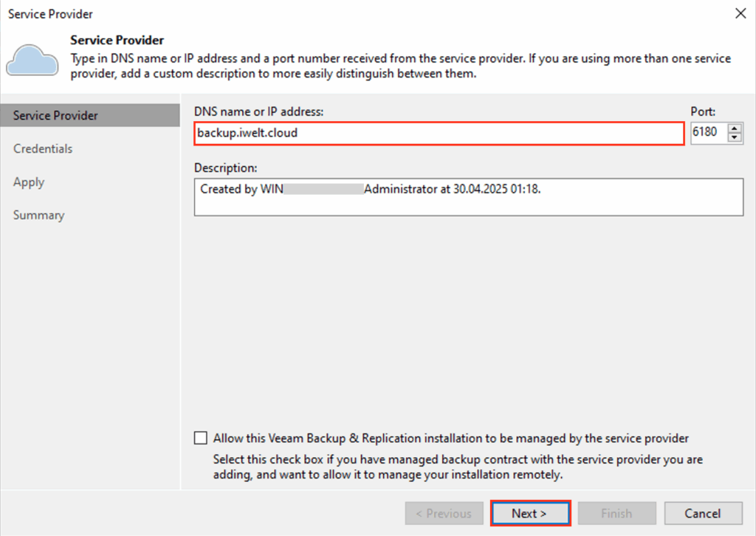Image resolution: width=756 pixels, height=536 pixels.
Task: Click the "Description:" label
Action: pyautogui.click(x=226, y=168)
